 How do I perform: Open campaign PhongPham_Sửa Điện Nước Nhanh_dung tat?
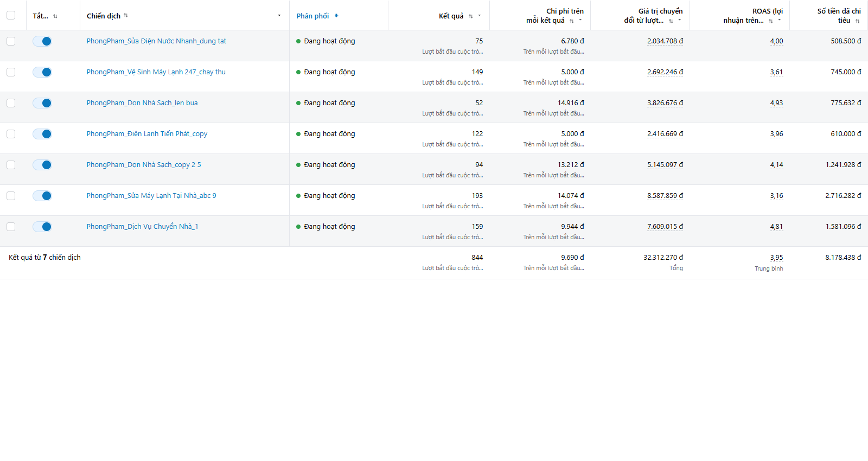pyautogui.click(x=156, y=41)
